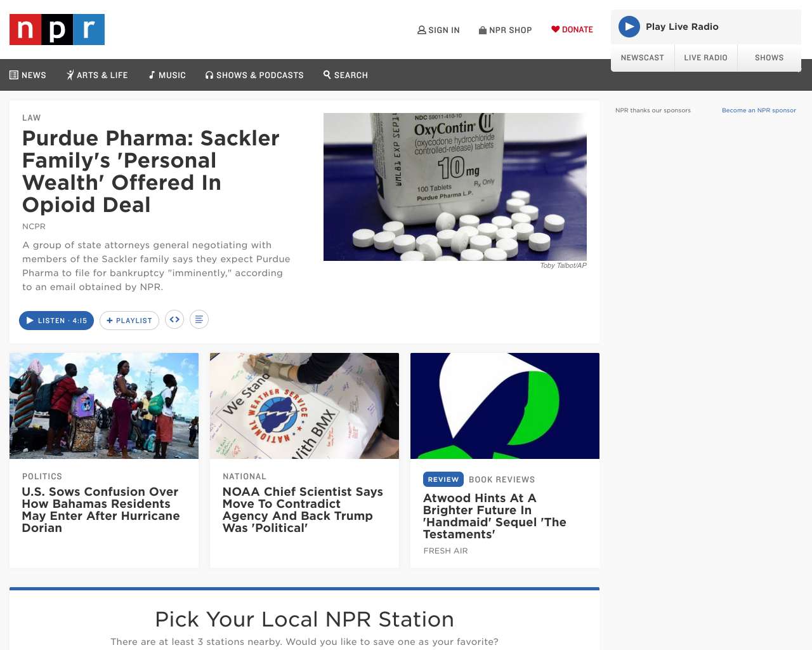
Task: Open the Arts & Life menu
Action: (97, 75)
